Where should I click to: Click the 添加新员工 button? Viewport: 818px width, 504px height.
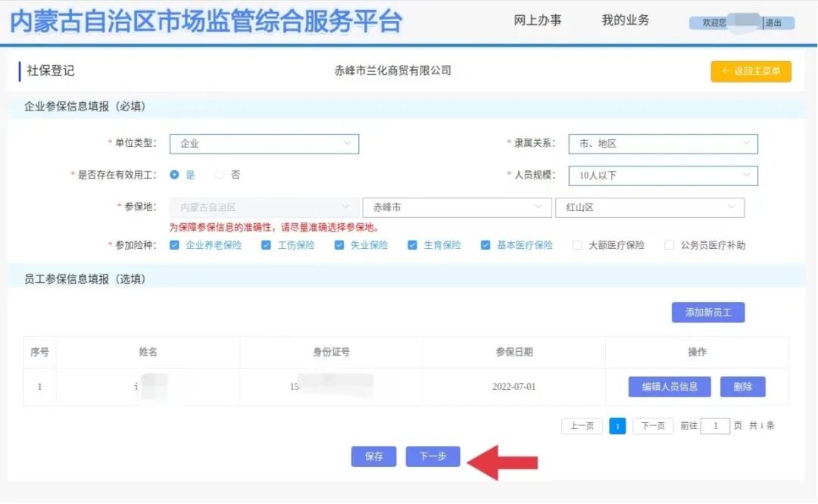(x=707, y=312)
